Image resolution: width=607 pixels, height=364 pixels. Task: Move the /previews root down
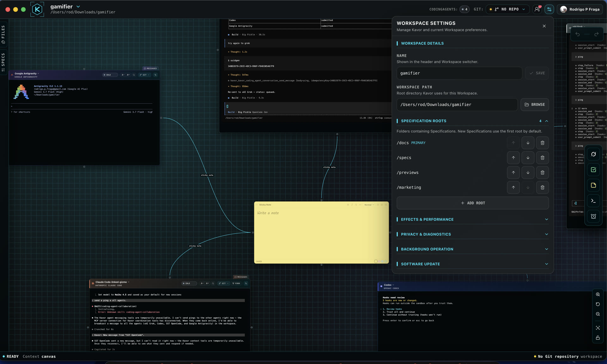tap(528, 173)
